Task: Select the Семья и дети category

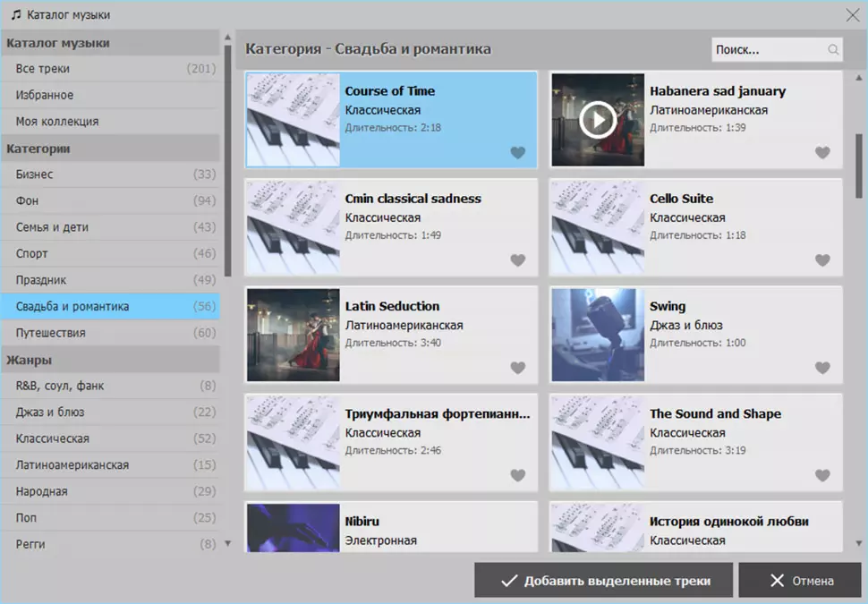Action: pyautogui.click(x=110, y=227)
